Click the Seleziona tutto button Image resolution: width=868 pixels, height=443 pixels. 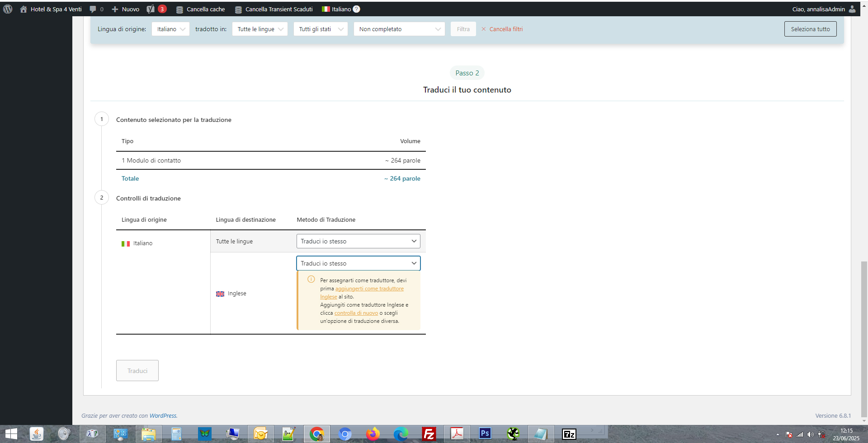click(810, 29)
